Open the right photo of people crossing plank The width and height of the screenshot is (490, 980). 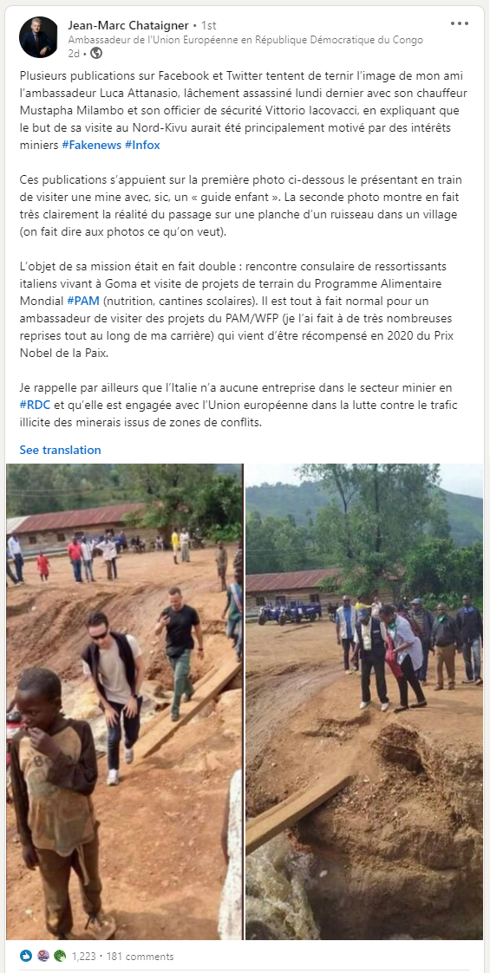tap(364, 701)
